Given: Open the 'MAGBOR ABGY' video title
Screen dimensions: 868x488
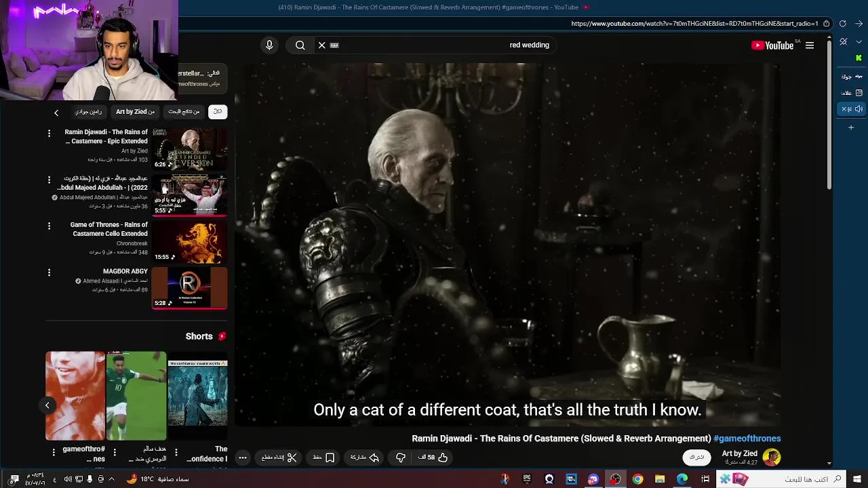Looking at the screenshot, I should coord(125,271).
